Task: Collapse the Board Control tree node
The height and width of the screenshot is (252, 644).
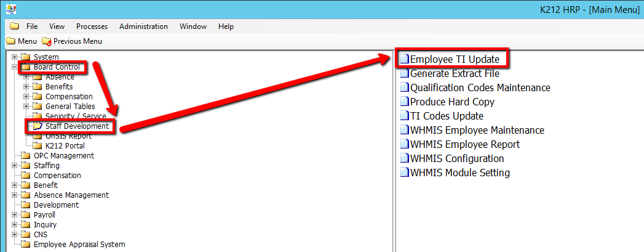Action: point(15,67)
